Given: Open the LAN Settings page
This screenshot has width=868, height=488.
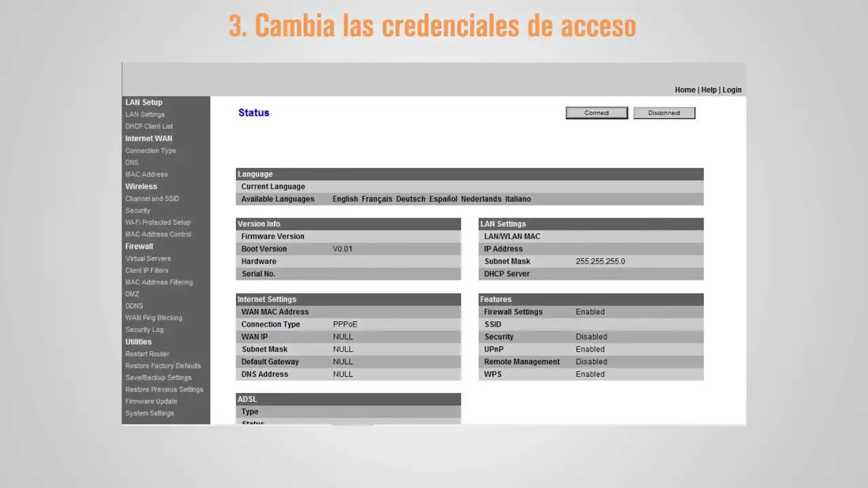Looking at the screenshot, I should click(x=144, y=114).
